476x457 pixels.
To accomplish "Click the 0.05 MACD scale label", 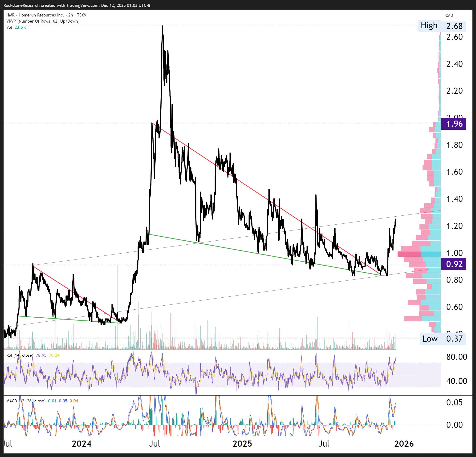I will tap(454, 403).
